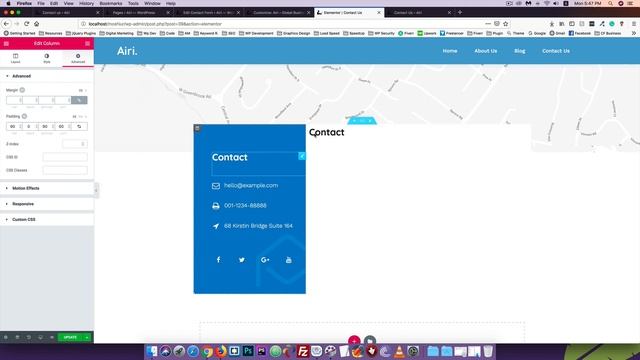Open the Blog nav link
Screen dimensions: 640x360
coord(520,51)
